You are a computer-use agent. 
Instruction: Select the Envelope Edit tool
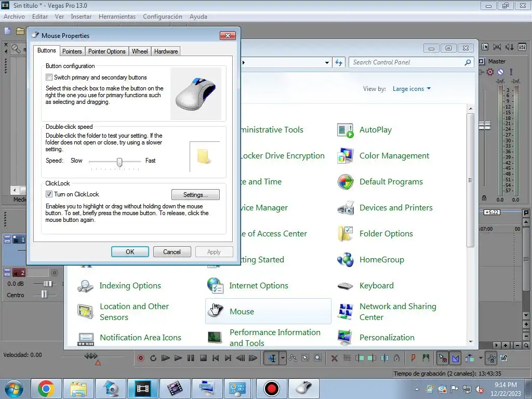[x=293, y=358]
